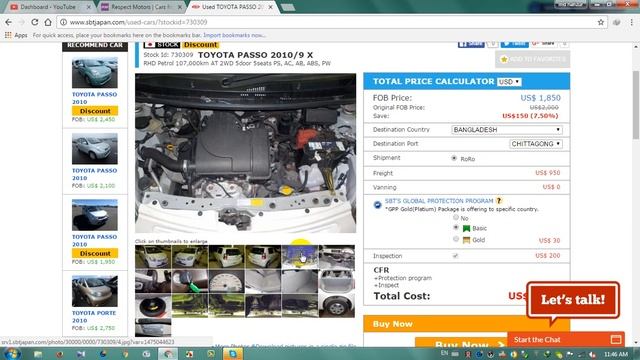Image resolution: width=640 pixels, height=360 pixels.
Task: Open Windows Explorer in the taskbar
Action: pyautogui.click(x=38, y=354)
